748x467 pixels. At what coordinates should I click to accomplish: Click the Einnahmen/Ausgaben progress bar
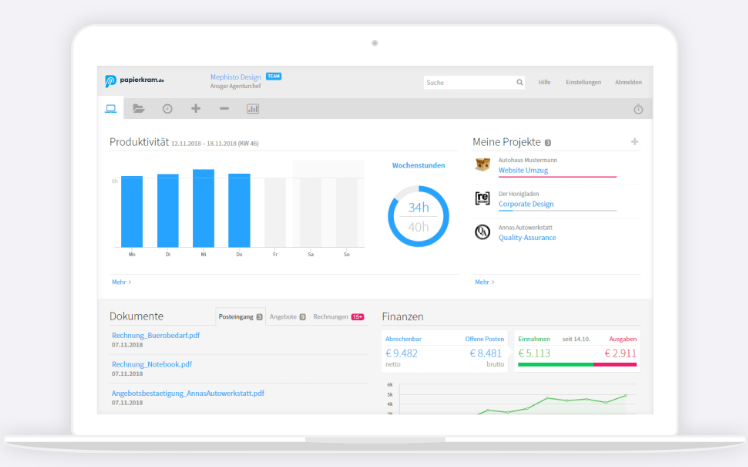(x=577, y=365)
